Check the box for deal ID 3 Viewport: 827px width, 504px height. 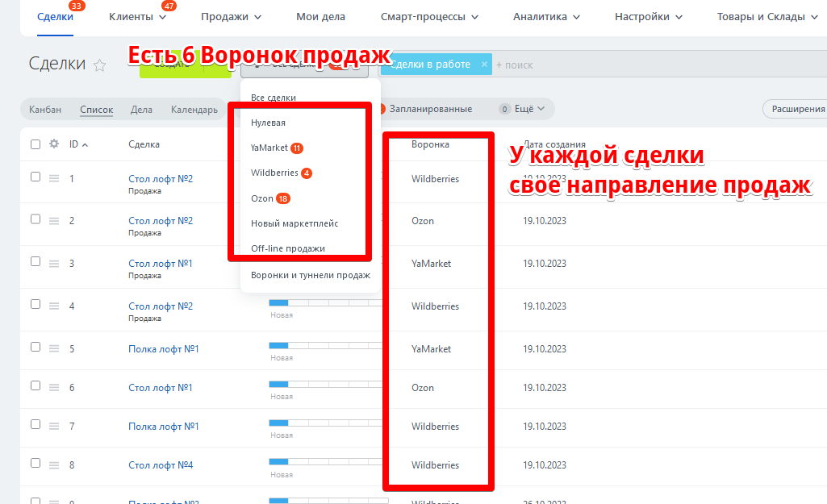pyautogui.click(x=36, y=261)
